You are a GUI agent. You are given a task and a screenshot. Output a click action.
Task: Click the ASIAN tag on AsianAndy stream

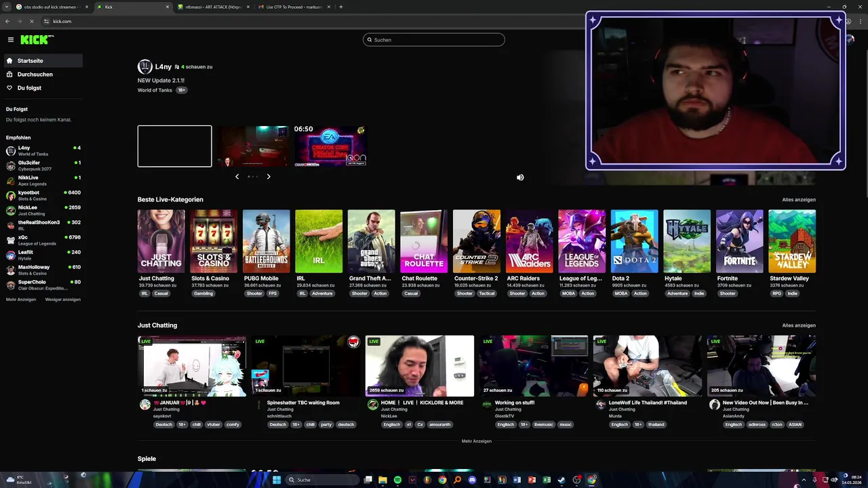click(795, 425)
